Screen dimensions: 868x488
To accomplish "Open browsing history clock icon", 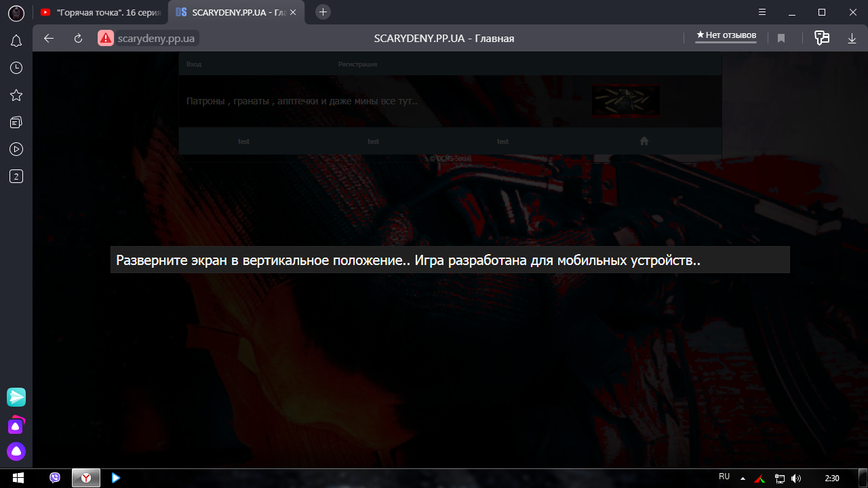I will tap(16, 68).
